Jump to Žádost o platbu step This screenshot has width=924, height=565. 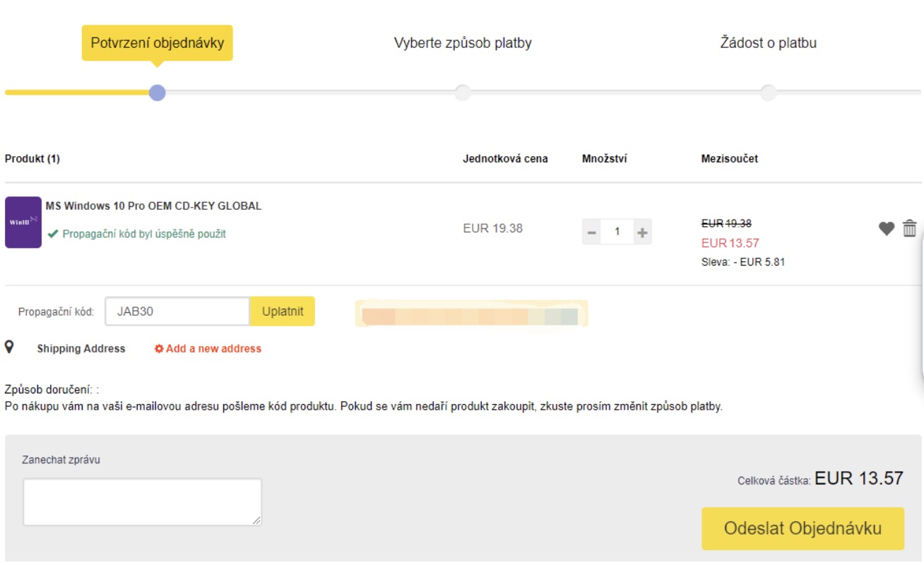point(768,43)
